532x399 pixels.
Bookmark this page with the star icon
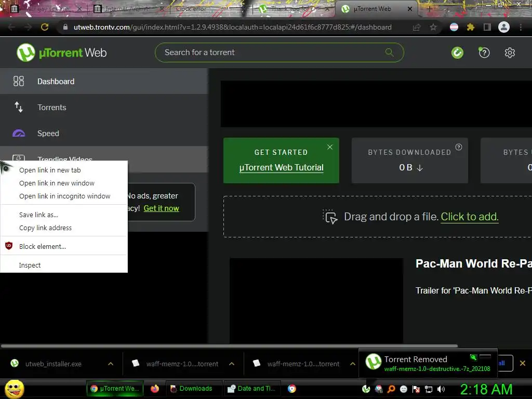(433, 27)
